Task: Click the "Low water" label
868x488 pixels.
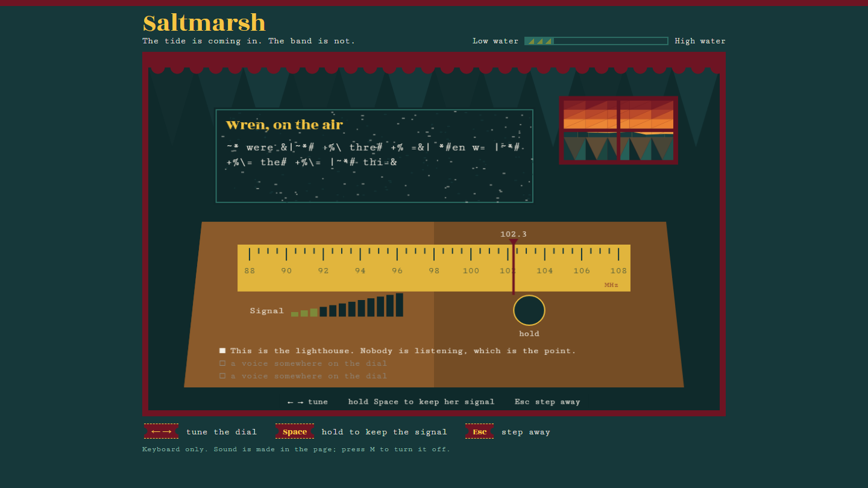Action: click(495, 41)
